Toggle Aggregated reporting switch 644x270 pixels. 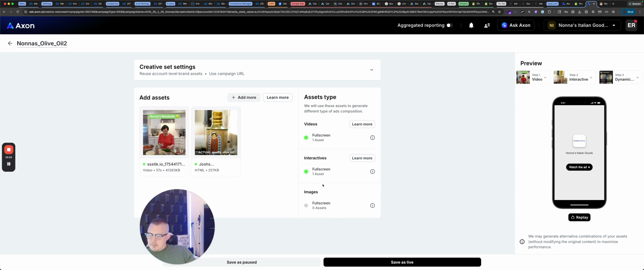449,26
